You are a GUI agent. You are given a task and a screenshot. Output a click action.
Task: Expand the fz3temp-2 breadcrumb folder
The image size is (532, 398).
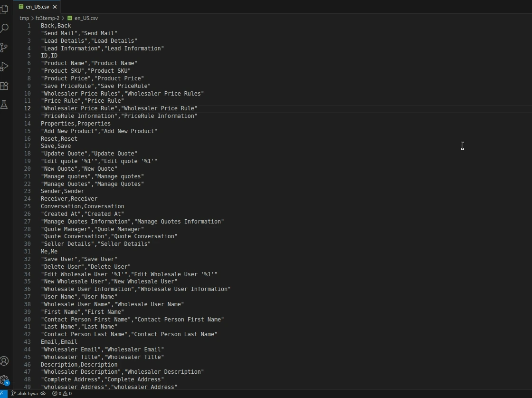click(47, 18)
